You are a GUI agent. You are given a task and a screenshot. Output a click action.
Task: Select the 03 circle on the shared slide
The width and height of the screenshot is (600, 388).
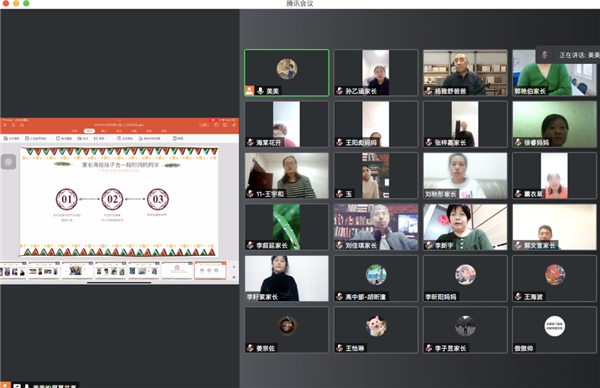coord(158,199)
